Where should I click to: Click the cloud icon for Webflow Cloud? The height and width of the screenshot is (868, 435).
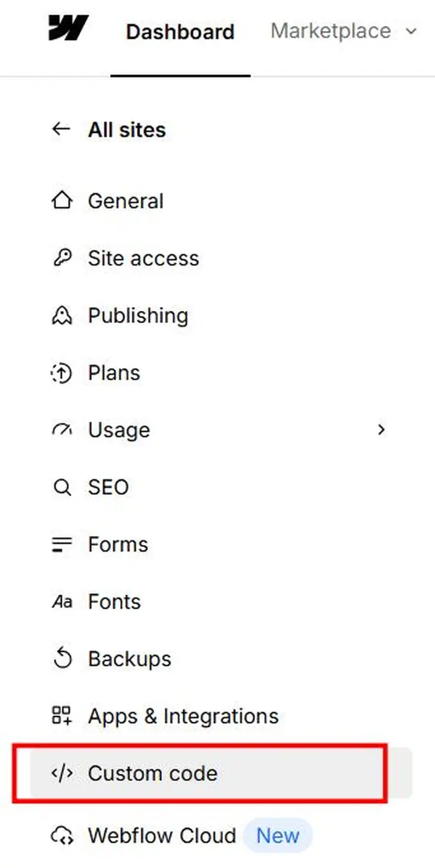pos(62,836)
